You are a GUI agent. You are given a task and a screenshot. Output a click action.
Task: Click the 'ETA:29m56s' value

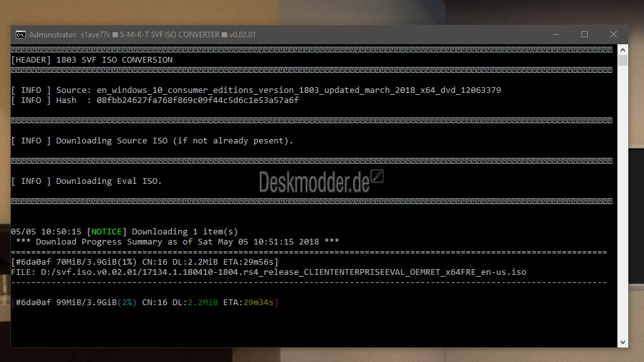[x=248, y=262]
